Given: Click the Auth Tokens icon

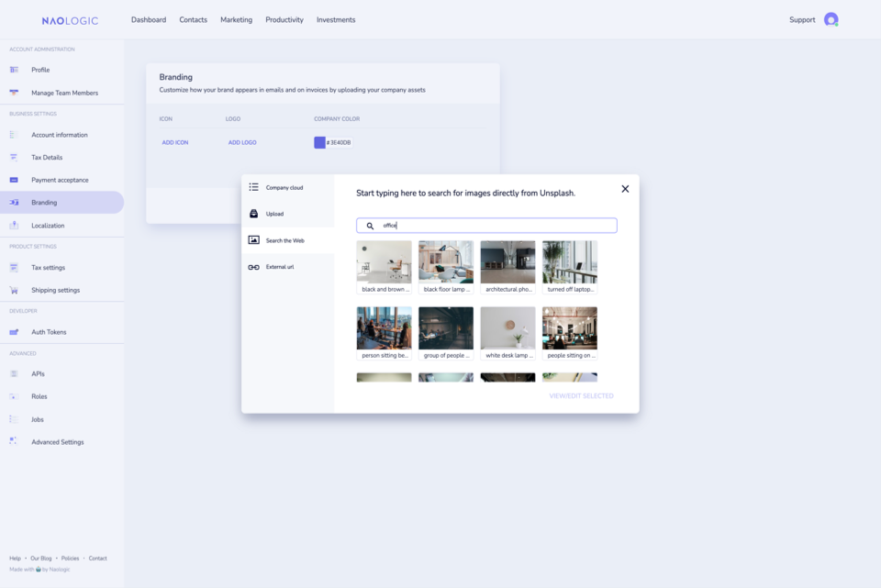Looking at the screenshot, I should (x=14, y=332).
